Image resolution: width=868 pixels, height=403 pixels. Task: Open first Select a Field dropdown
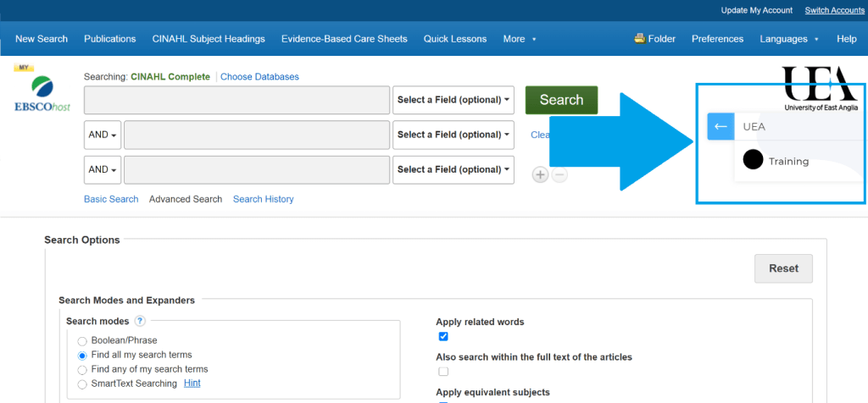[x=453, y=100]
